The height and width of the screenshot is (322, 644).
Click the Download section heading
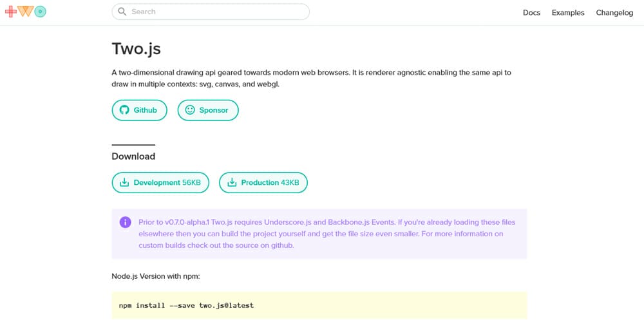coord(133,156)
